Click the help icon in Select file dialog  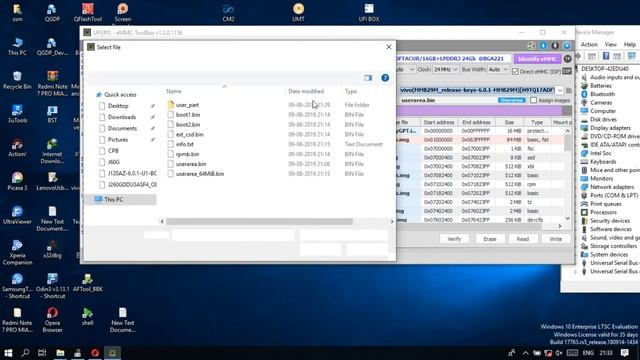[385, 78]
